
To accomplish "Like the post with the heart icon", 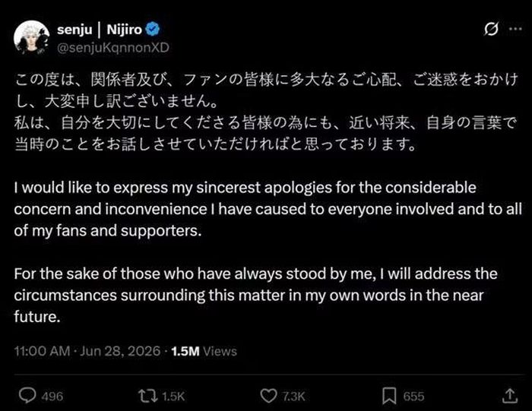I will click(x=268, y=396).
